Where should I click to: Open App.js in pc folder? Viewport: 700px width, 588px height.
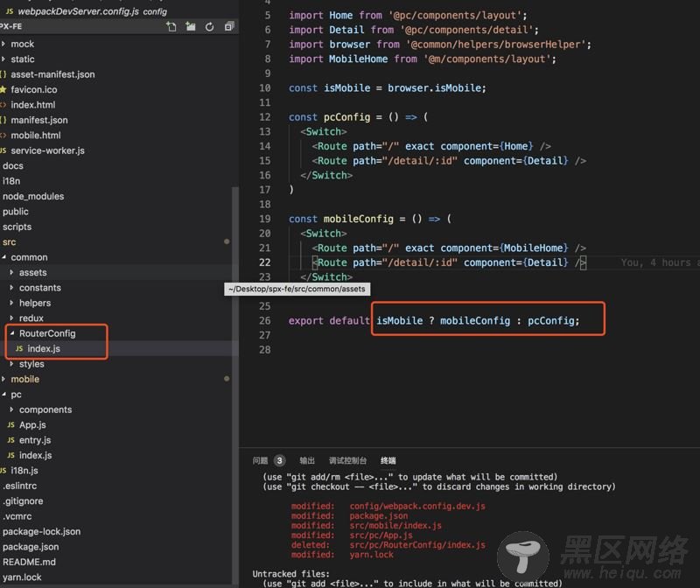32,425
